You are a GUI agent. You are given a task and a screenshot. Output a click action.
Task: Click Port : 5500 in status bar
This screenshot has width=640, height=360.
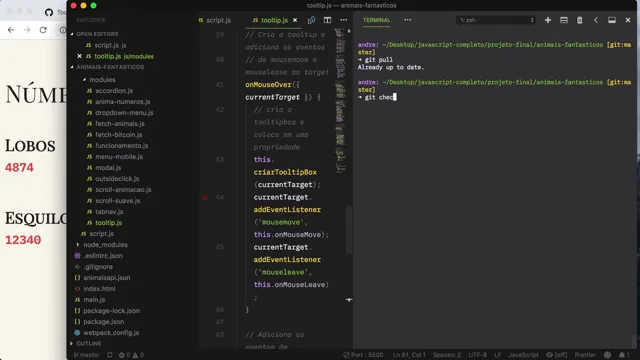click(x=363, y=355)
